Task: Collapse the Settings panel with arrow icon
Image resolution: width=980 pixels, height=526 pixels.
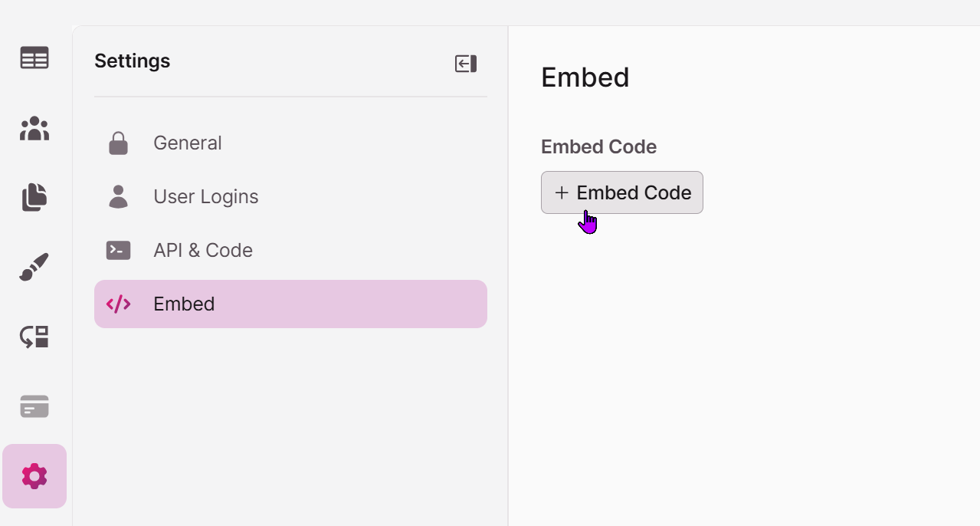Action: pos(466,64)
